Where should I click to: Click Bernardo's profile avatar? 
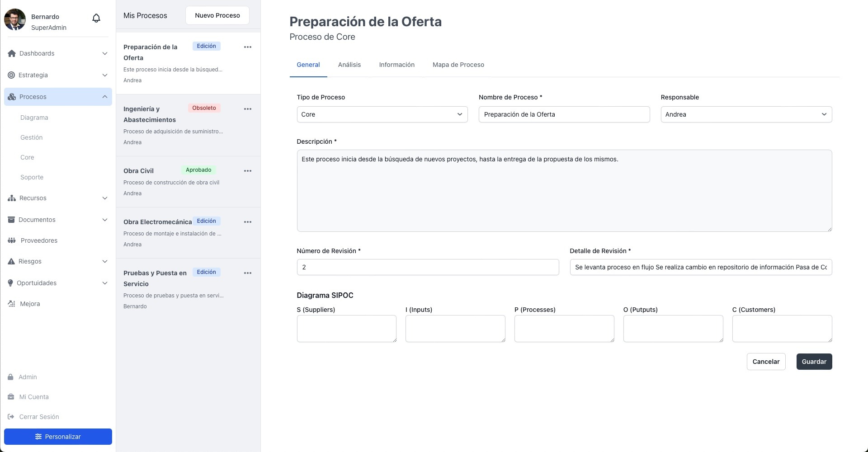pos(15,19)
